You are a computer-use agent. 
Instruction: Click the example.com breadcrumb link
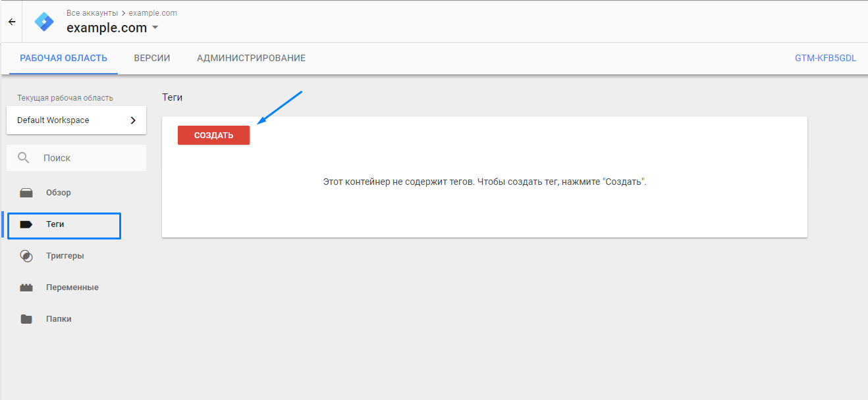[153, 13]
